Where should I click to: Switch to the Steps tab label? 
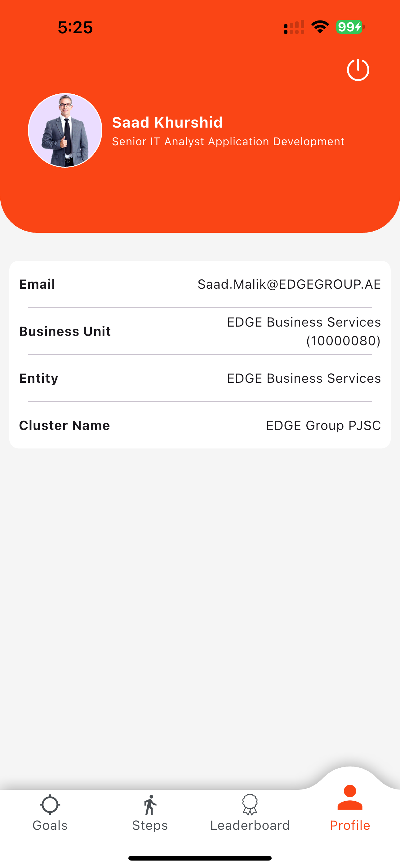coord(150,825)
